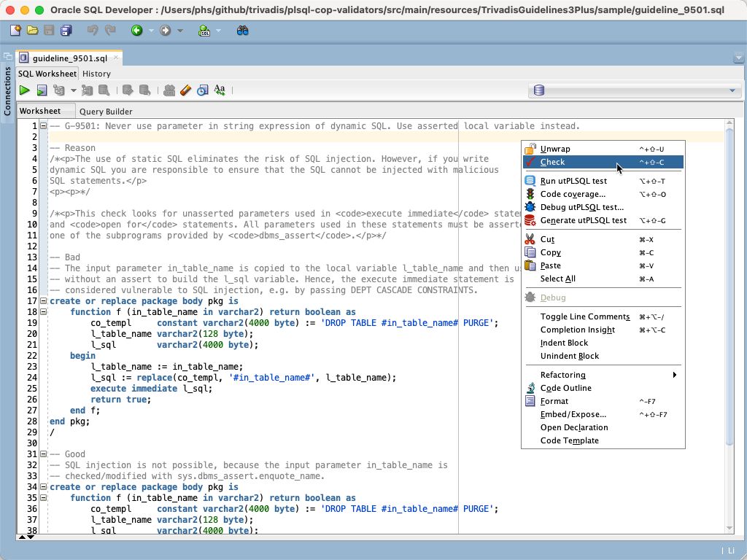Open the Connections side panel tab

(x=7, y=91)
